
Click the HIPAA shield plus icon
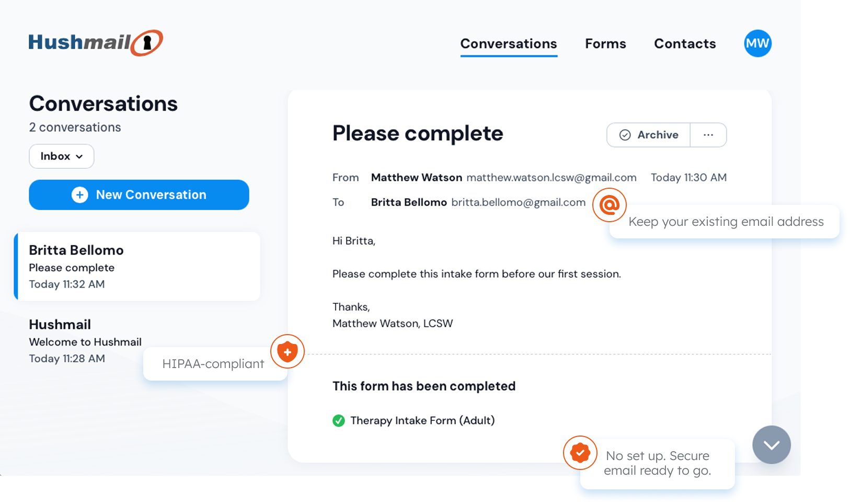288,351
